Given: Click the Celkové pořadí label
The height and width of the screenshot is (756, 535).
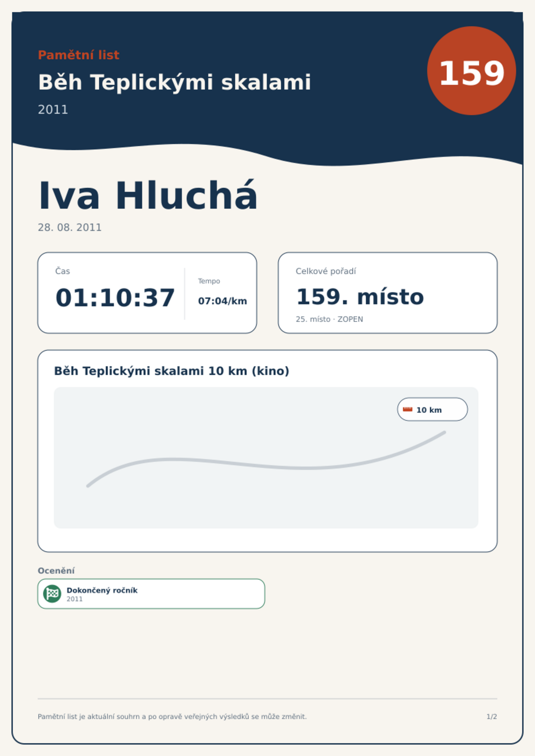Looking at the screenshot, I should (325, 271).
